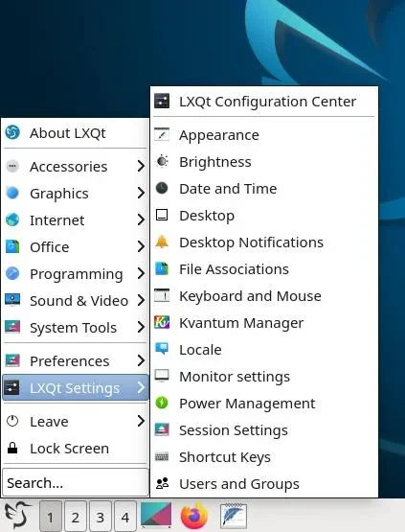Click the About LXQt logo icon

12,132
